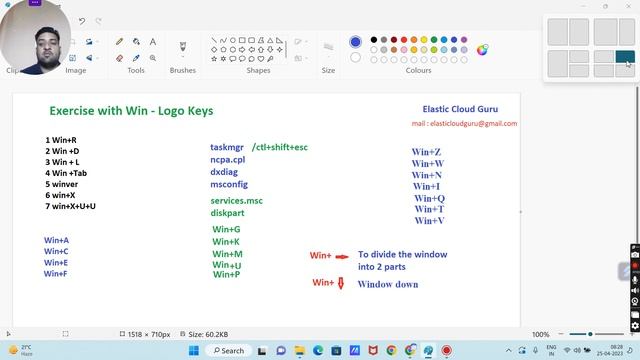Pick the Six-point star shape
Screen dimensions: 640x360
tap(223, 59)
